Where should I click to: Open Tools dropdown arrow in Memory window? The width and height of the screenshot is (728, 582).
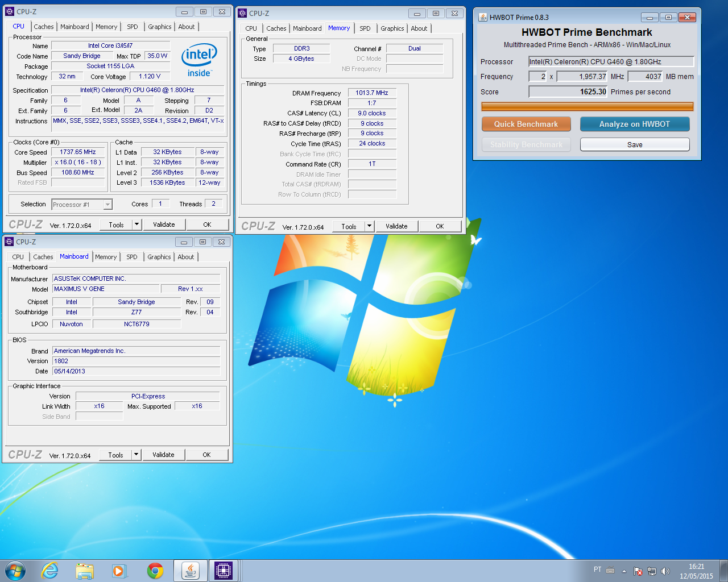point(369,226)
